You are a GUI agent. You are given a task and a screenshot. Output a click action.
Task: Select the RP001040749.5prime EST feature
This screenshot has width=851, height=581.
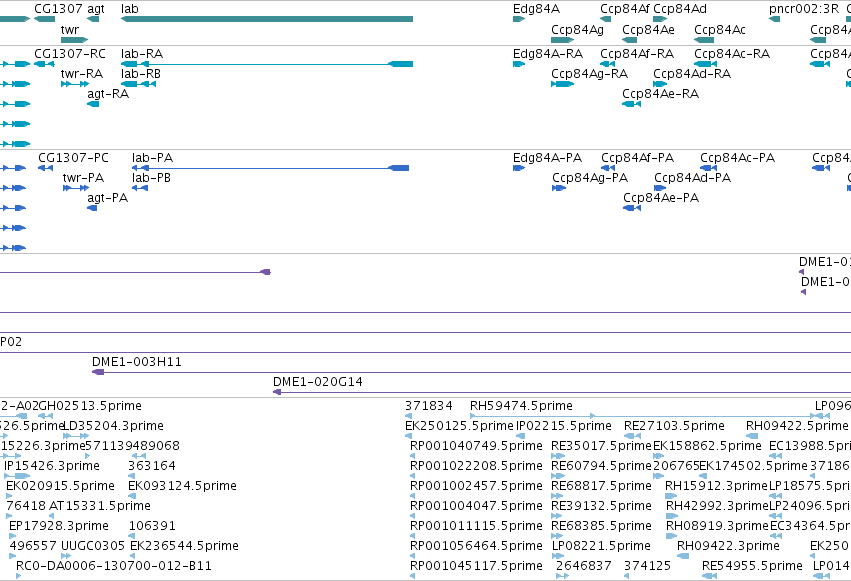(412, 456)
